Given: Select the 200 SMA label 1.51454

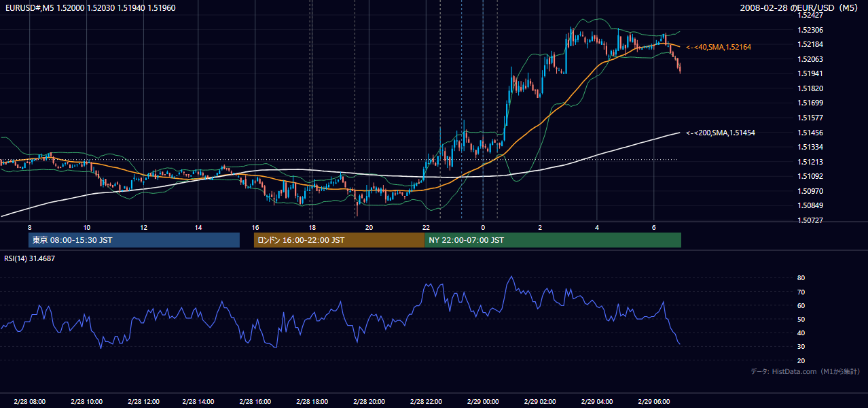Looking at the screenshot, I should coord(721,133).
